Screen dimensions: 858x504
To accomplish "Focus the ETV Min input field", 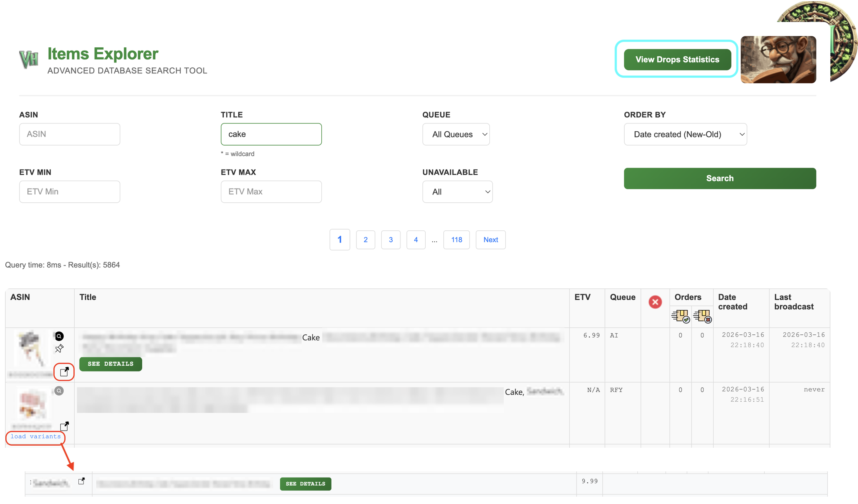I will 70,192.
